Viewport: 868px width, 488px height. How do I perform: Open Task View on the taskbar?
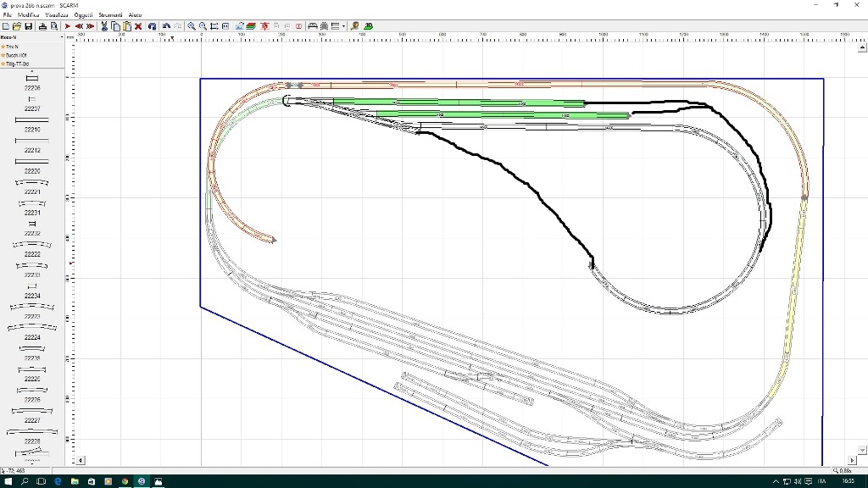(41, 481)
